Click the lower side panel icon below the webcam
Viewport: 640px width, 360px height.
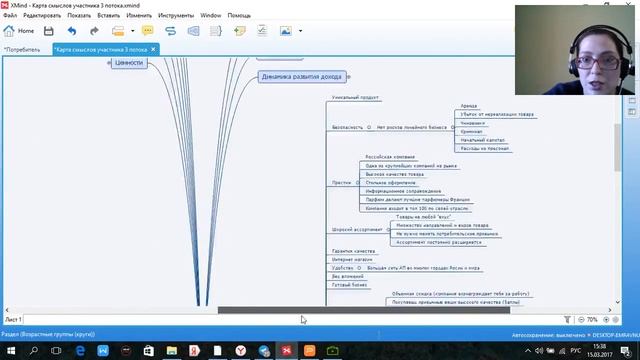point(632,111)
